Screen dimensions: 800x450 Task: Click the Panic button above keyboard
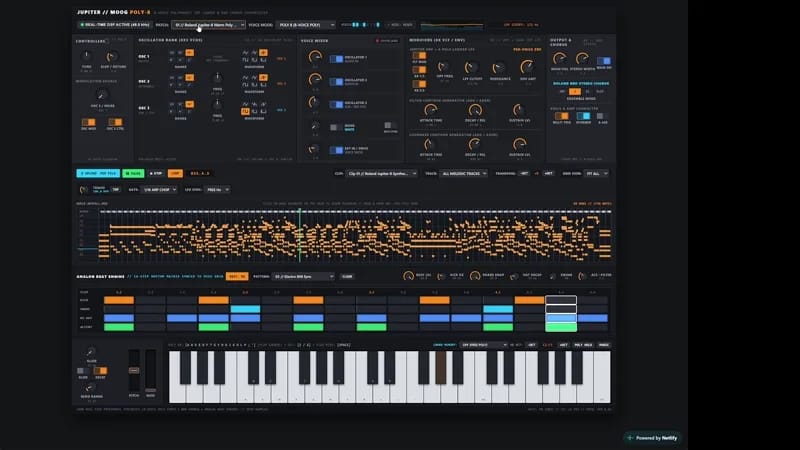tap(604, 345)
